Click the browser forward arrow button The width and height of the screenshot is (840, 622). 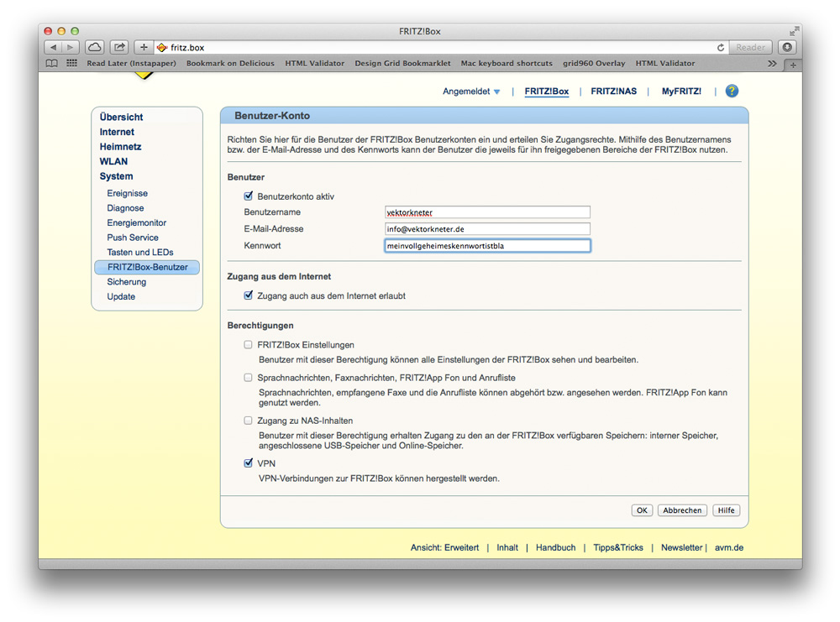click(x=71, y=47)
